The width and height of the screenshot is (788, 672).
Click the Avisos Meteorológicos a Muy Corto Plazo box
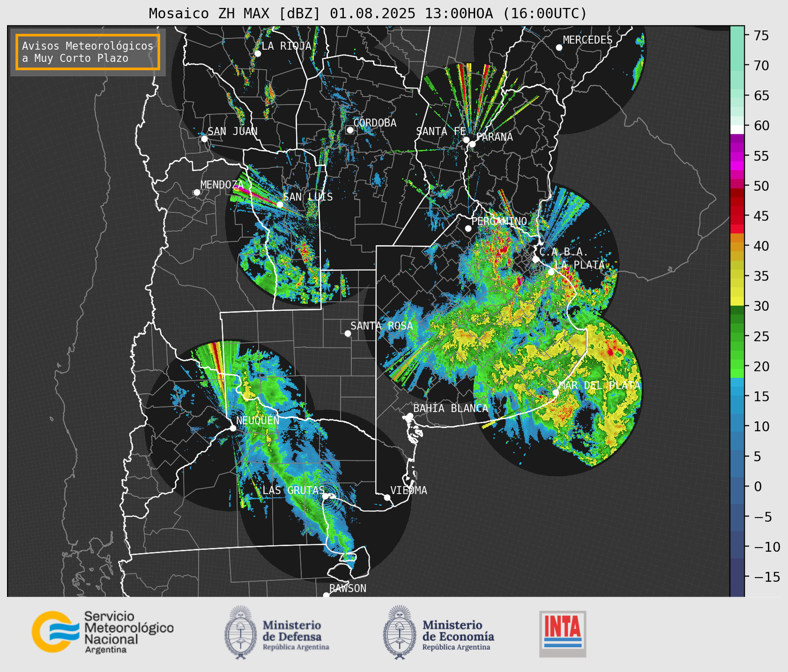(x=88, y=52)
